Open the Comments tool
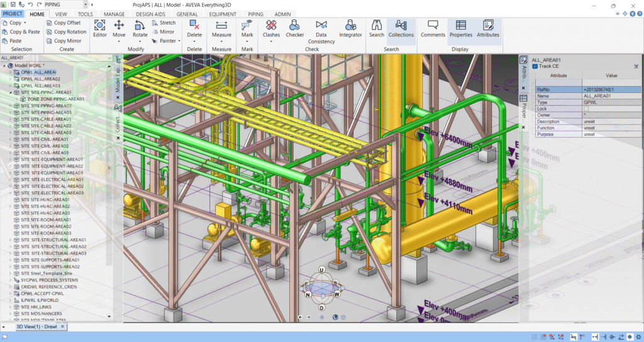 pyautogui.click(x=433, y=28)
